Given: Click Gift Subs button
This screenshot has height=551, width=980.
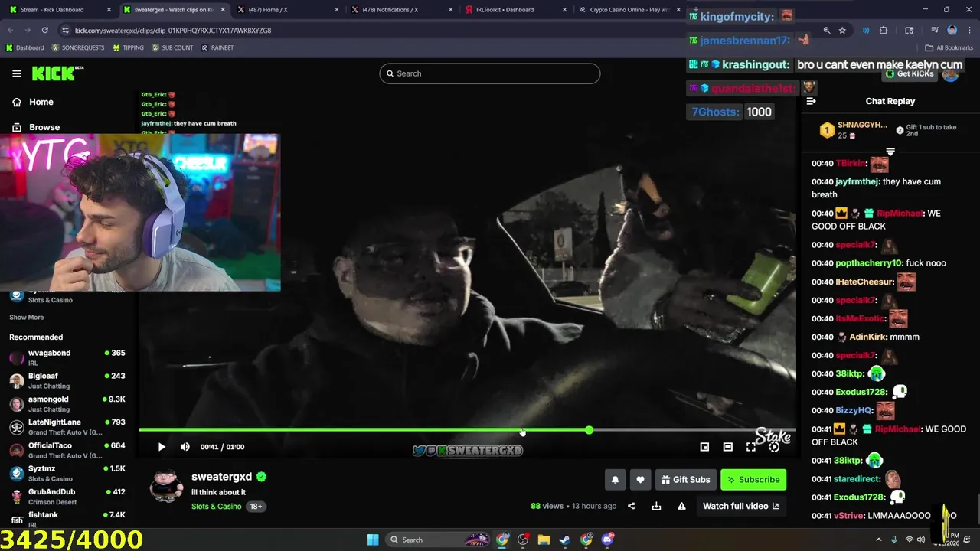Looking at the screenshot, I should click(685, 480).
